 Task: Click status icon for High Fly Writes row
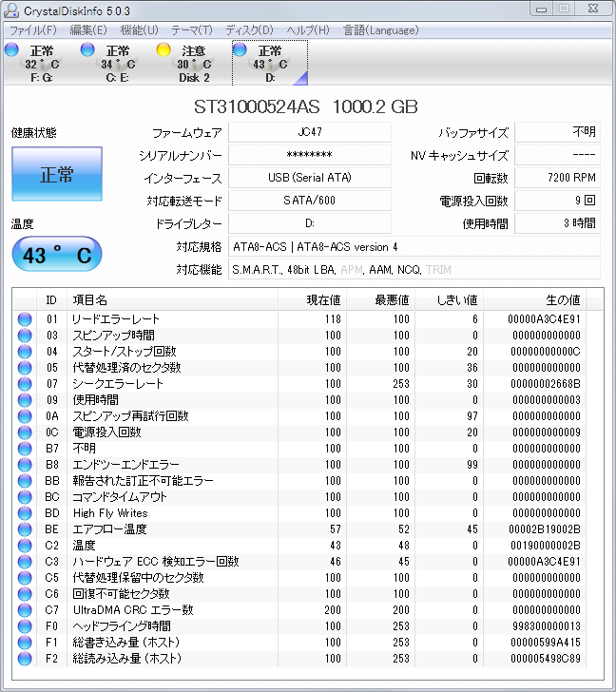point(25,513)
